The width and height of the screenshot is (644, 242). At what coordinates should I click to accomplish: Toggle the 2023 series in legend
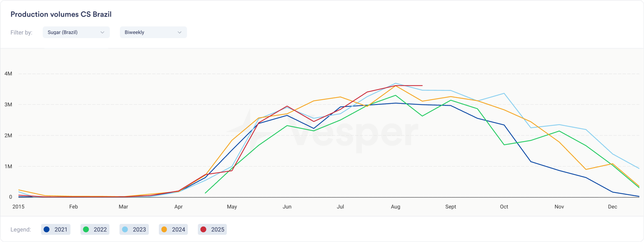[134, 230]
